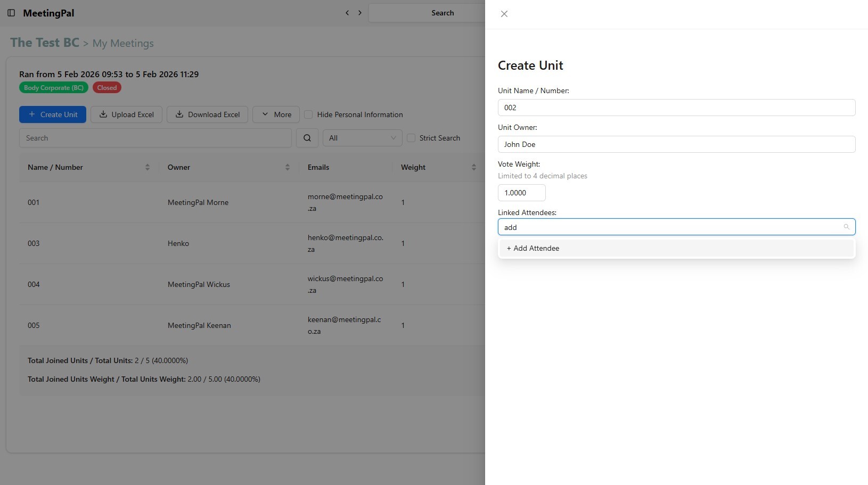Click Download Excel button
This screenshot has height=485, width=868.
207,114
